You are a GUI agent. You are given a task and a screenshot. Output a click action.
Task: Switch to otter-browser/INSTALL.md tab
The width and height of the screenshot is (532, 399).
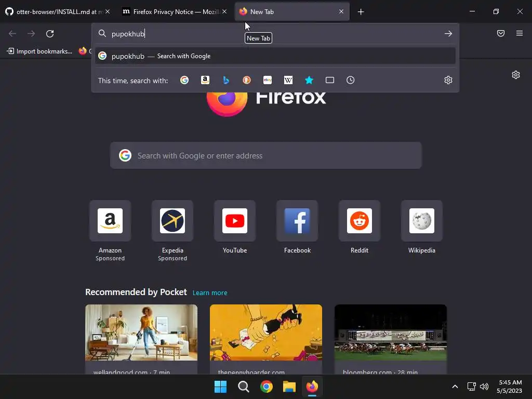(58, 11)
